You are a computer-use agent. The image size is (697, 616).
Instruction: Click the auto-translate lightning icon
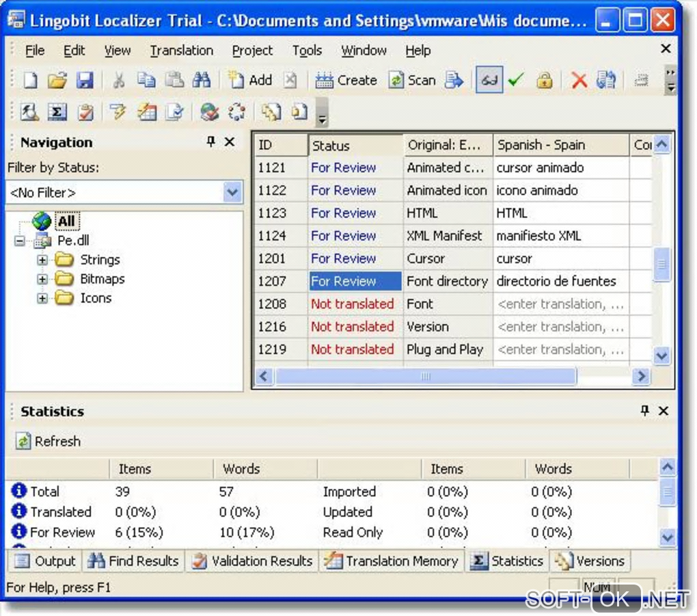pos(118,112)
